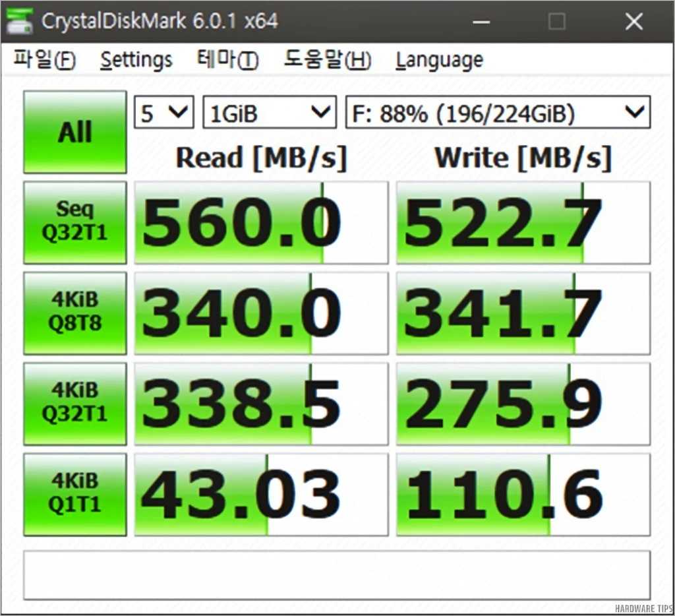Image resolution: width=675 pixels, height=616 pixels.
Task: Open the Language menu
Action: click(440, 60)
